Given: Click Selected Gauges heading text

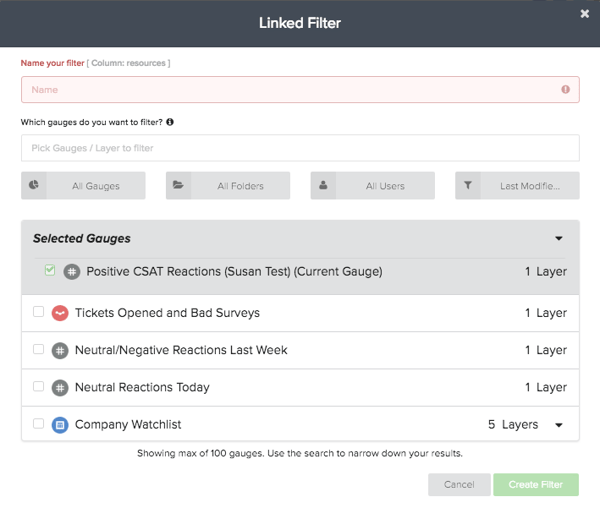Looking at the screenshot, I should click(x=82, y=238).
